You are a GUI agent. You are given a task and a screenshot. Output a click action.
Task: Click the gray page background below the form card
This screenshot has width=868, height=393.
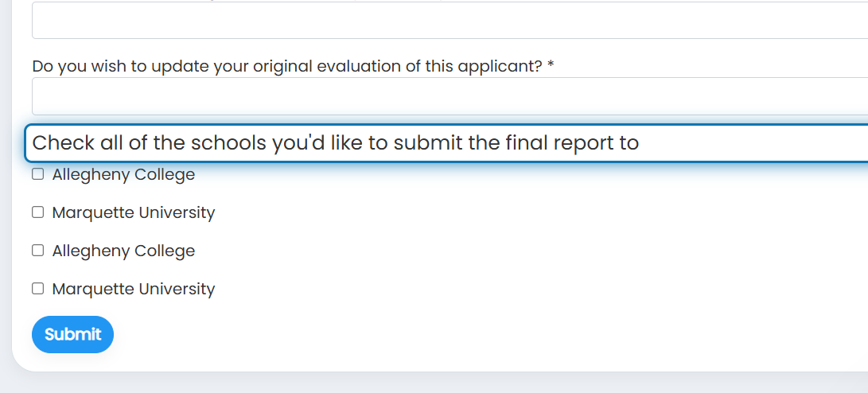point(434,383)
